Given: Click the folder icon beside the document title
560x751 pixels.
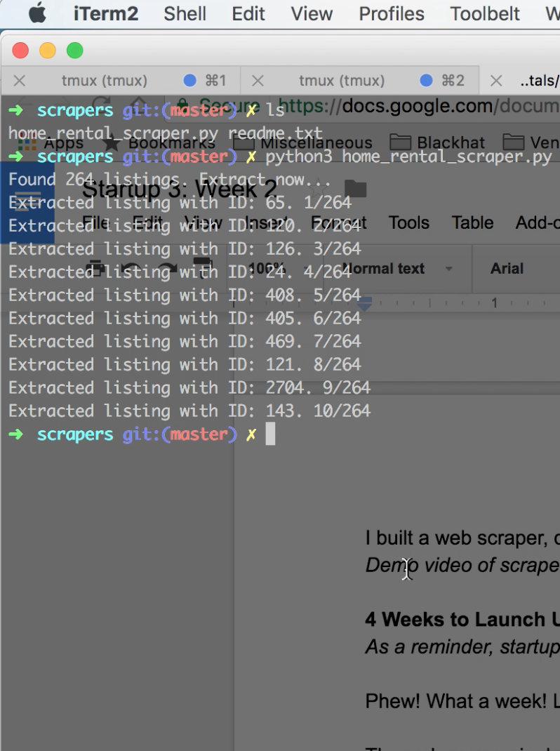Looking at the screenshot, I should click(355, 188).
